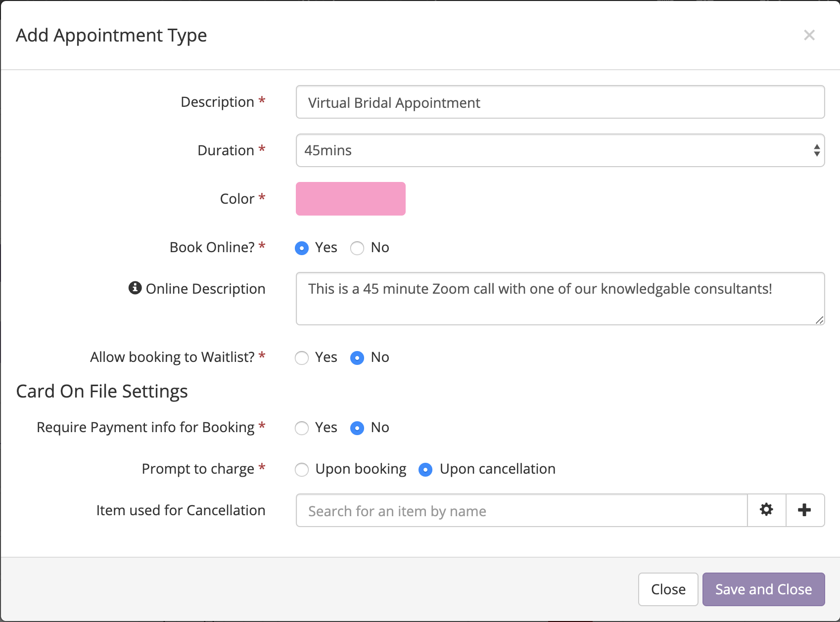The image size is (840, 622).
Task: Select Upon booking for Prompt to charge
Action: [302, 470]
